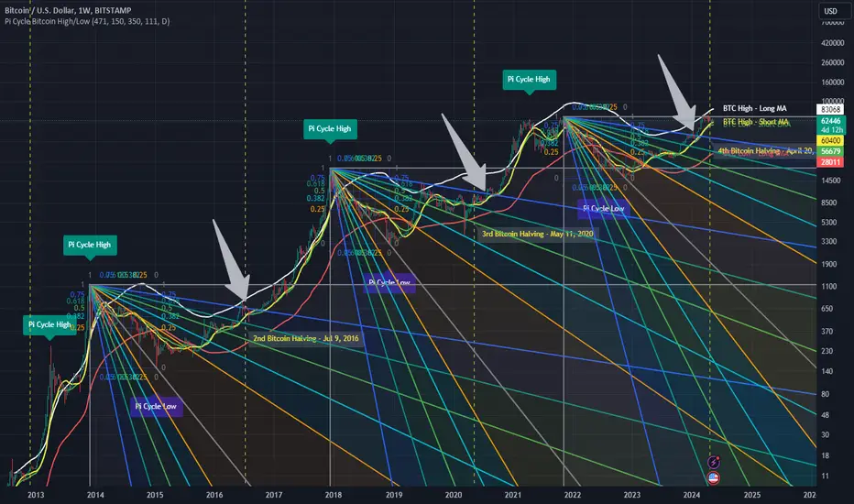Viewport: 854px width, 504px height.
Task: Select the 2nd Bitcoin Halving - Jul 9, 2016 label
Action: (305, 338)
